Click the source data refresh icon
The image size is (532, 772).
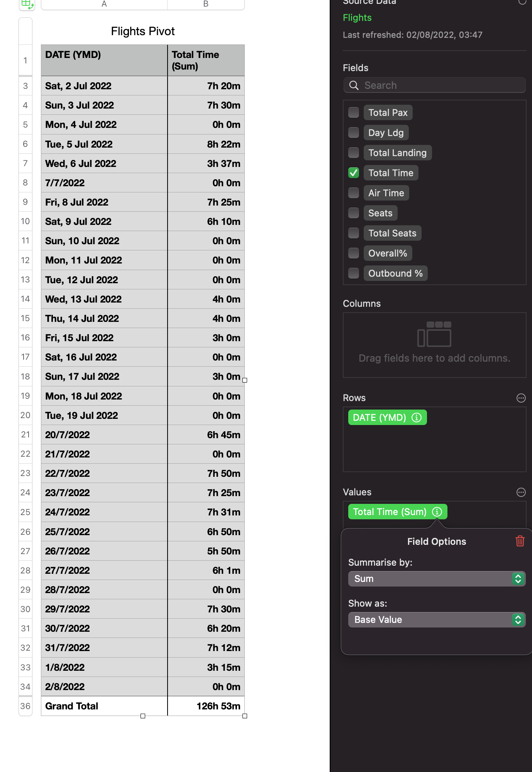(522, 2)
